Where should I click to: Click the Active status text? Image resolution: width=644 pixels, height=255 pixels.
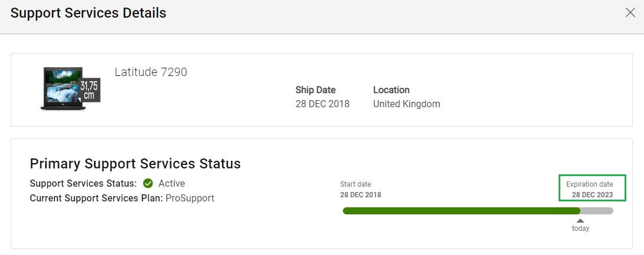171,184
